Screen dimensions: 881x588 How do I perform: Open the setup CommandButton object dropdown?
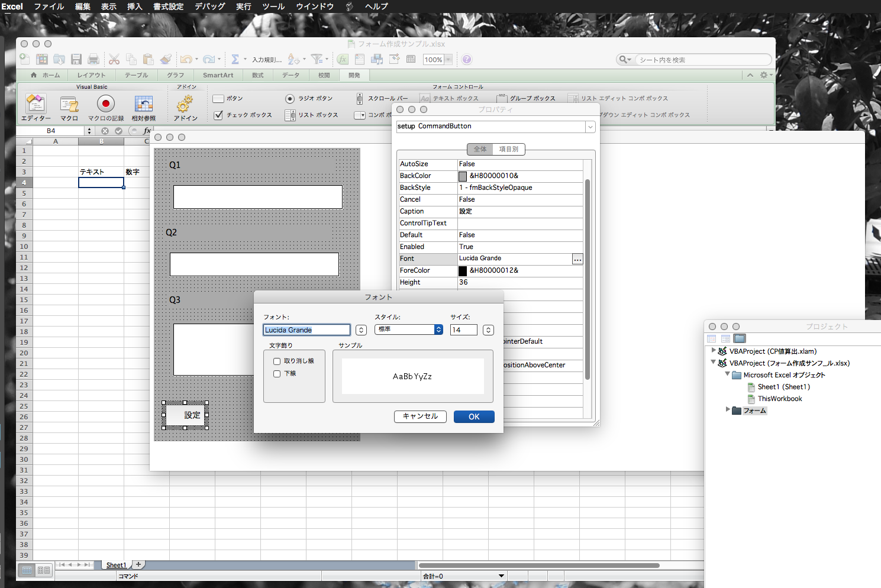(x=590, y=127)
